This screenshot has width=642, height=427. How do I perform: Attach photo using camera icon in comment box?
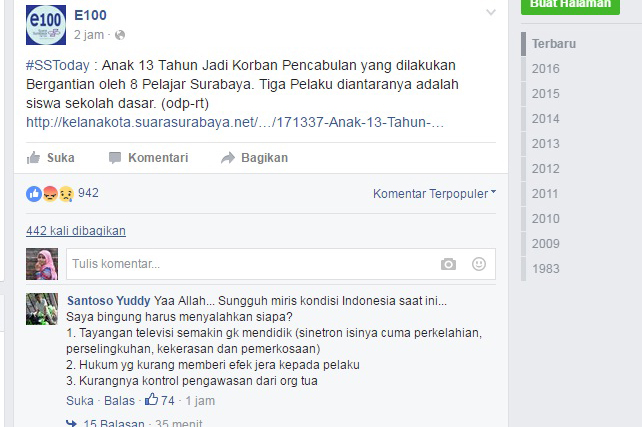[448, 264]
